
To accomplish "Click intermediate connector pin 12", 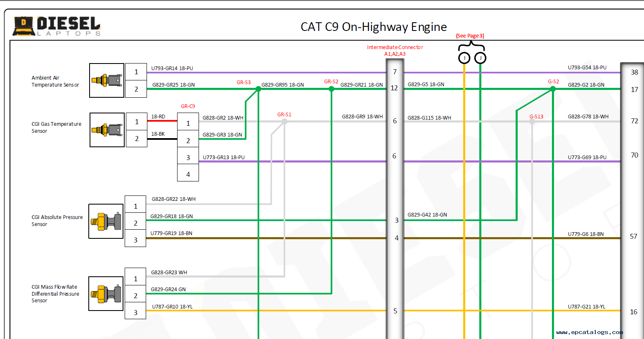I will pyautogui.click(x=394, y=88).
